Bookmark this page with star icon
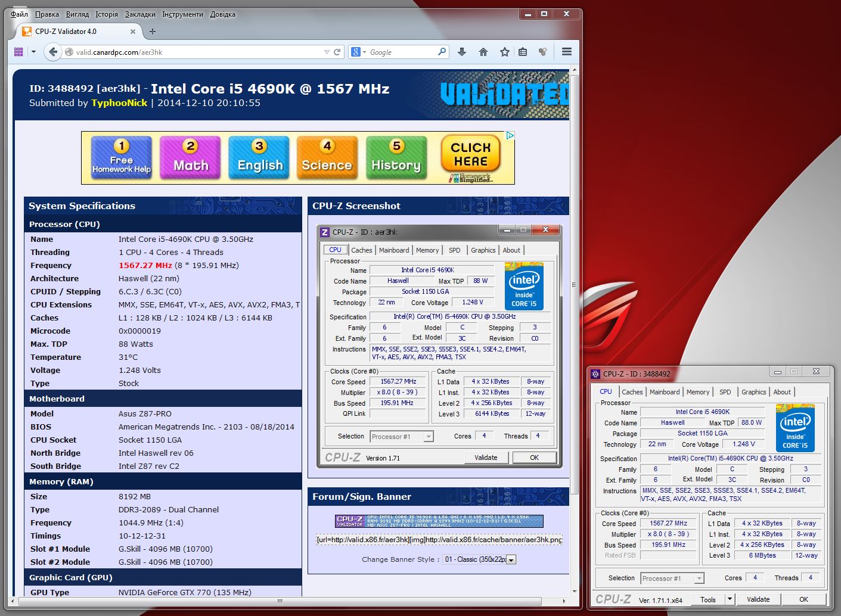The width and height of the screenshot is (841, 616). coord(505,52)
